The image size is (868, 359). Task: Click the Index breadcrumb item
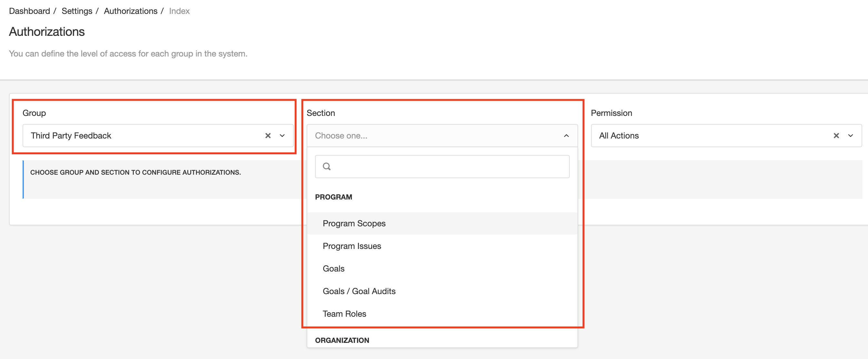(179, 11)
